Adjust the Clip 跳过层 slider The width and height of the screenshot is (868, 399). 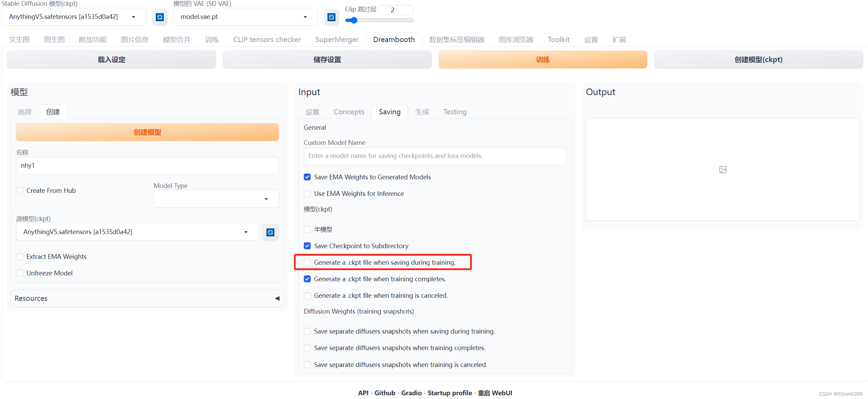tap(354, 20)
